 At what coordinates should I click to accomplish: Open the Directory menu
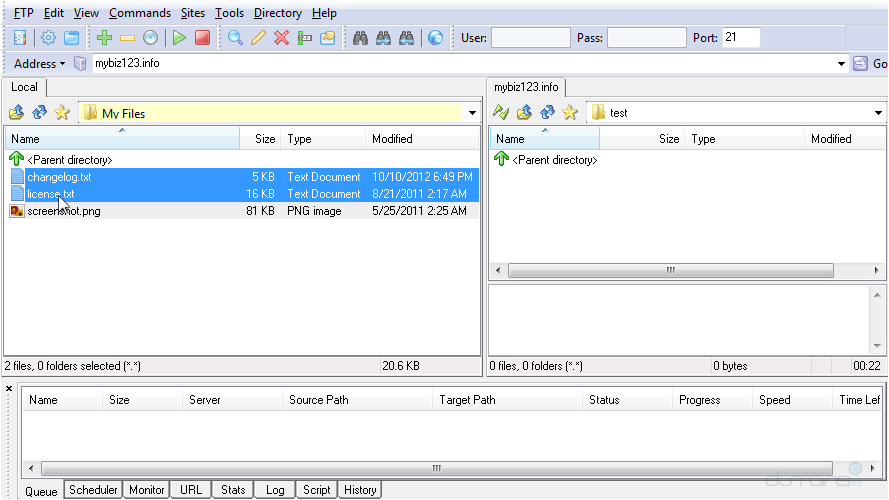click(x=277, y=13)
